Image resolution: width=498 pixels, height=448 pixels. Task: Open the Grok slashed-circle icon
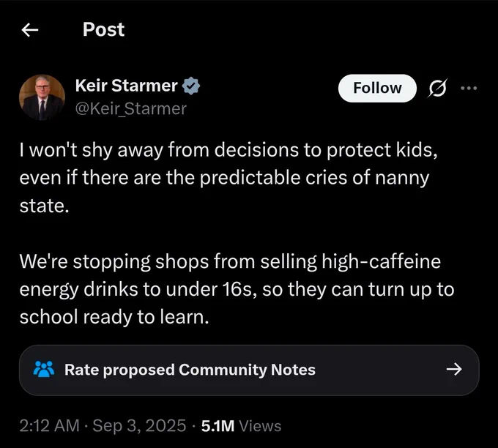click(x=438, y=88)
